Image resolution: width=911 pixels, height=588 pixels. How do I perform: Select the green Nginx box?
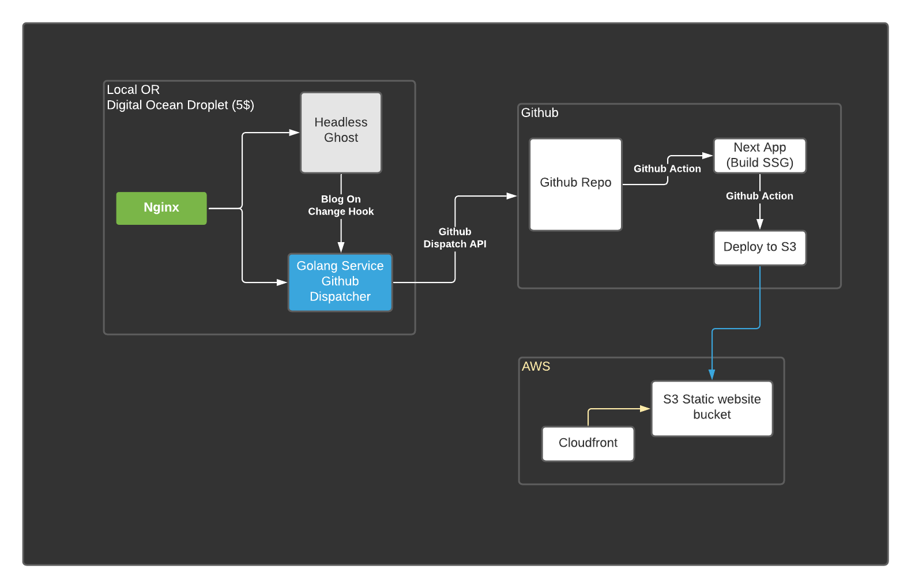tap(161, 208)
